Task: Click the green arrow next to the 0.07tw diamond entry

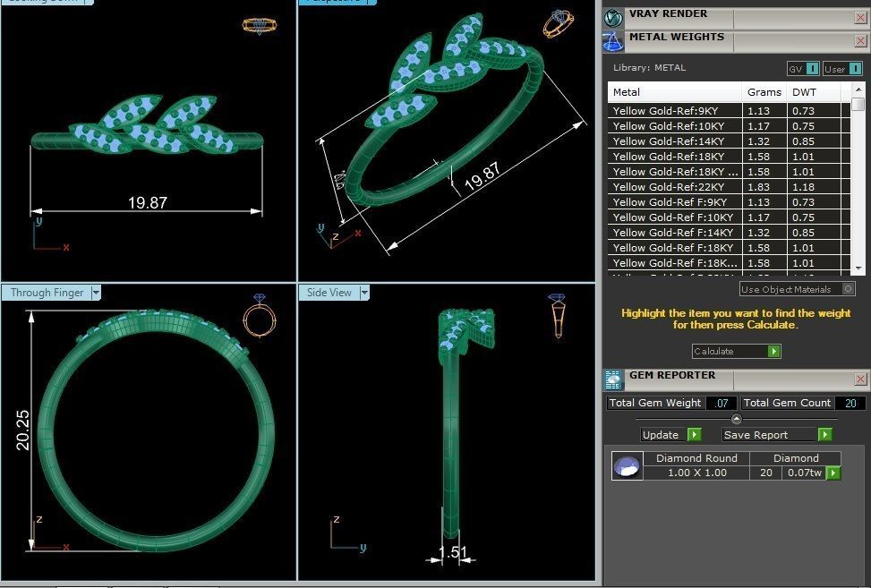Action: pos(833,473)
